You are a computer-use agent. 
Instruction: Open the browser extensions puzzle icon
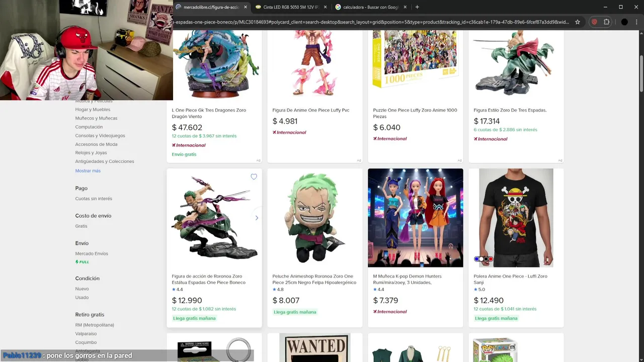click(607, 22)
